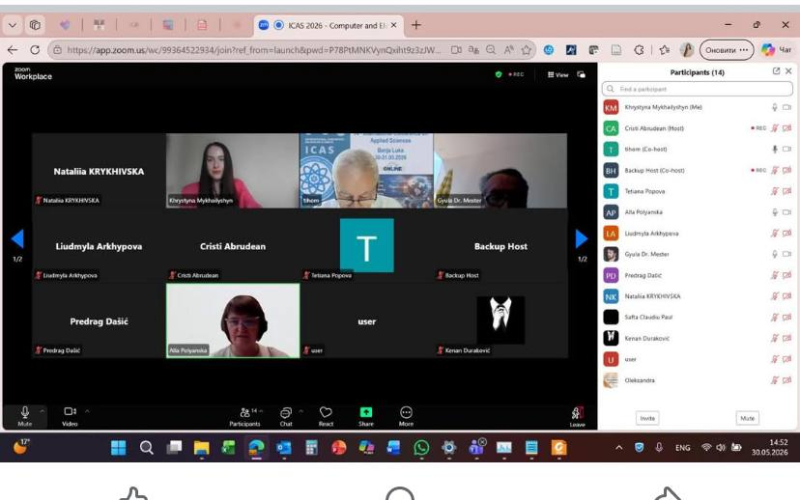This screenshot has height=500, width=800.
Task: Open a new browser tab
Action: pyautogui.click(x=416, y=25)
